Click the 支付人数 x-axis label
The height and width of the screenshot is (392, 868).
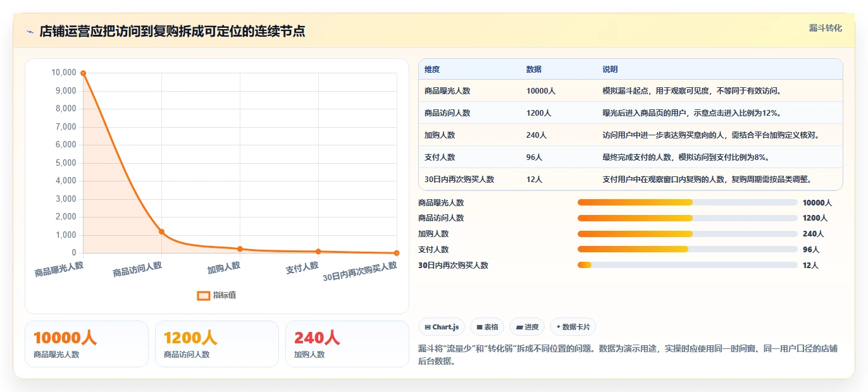coord(302,268)
